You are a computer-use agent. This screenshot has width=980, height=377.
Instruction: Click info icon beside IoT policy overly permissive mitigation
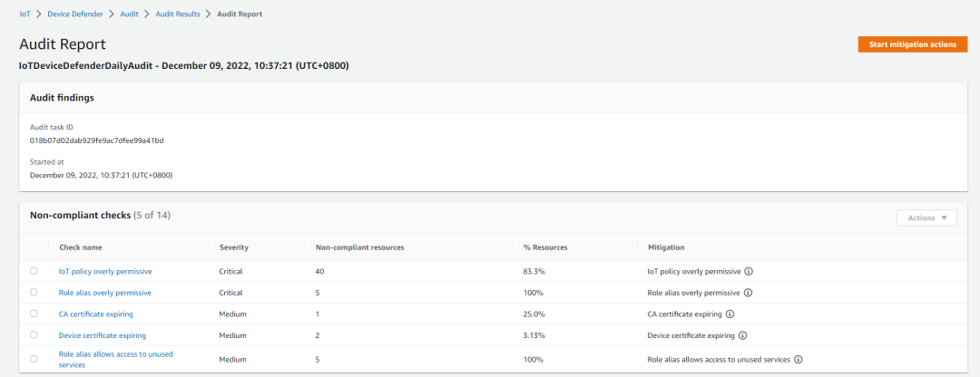(750, 271)
